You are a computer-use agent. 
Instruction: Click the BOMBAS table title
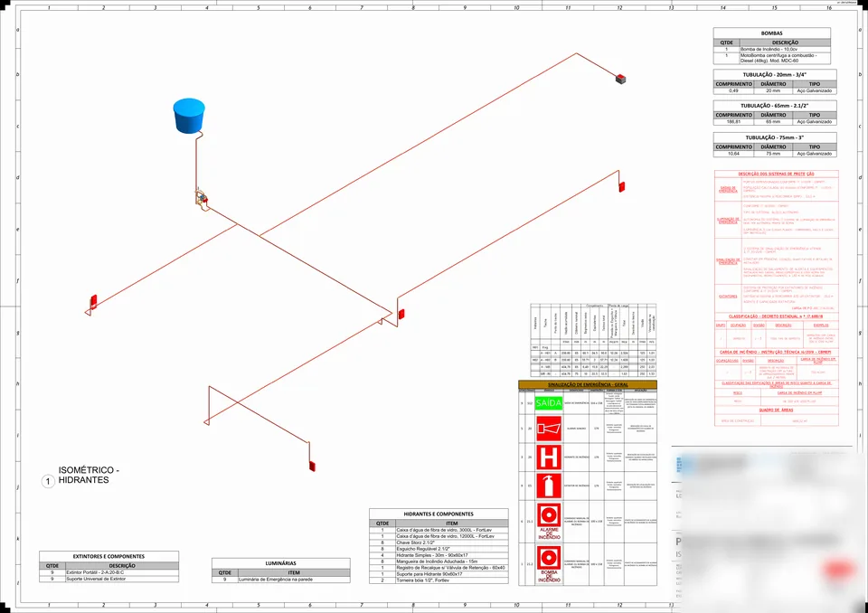pos(771,33)
